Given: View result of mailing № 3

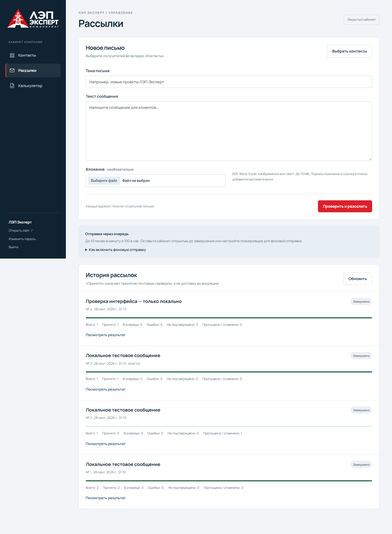Looking at the screenshot, I should [x=106, y=389].
